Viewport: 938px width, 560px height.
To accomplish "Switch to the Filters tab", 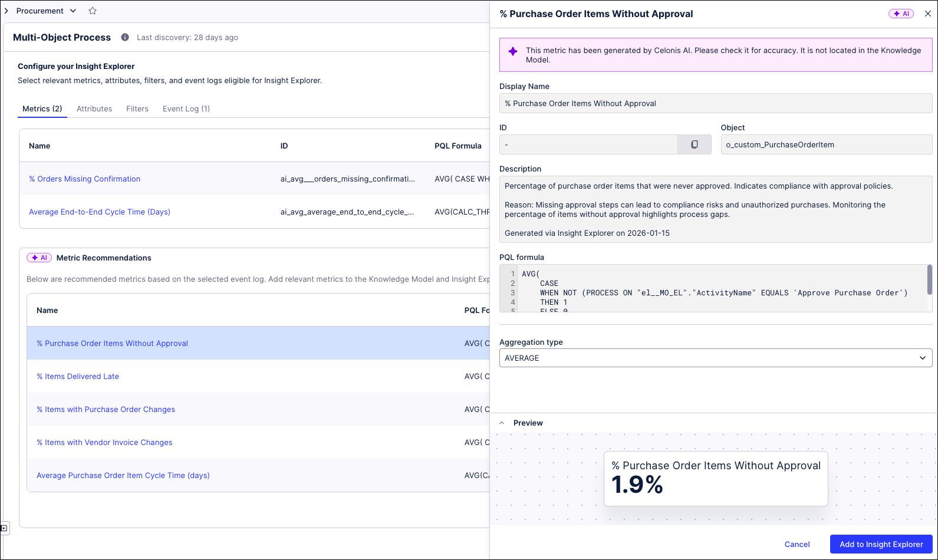I will 137,108.
